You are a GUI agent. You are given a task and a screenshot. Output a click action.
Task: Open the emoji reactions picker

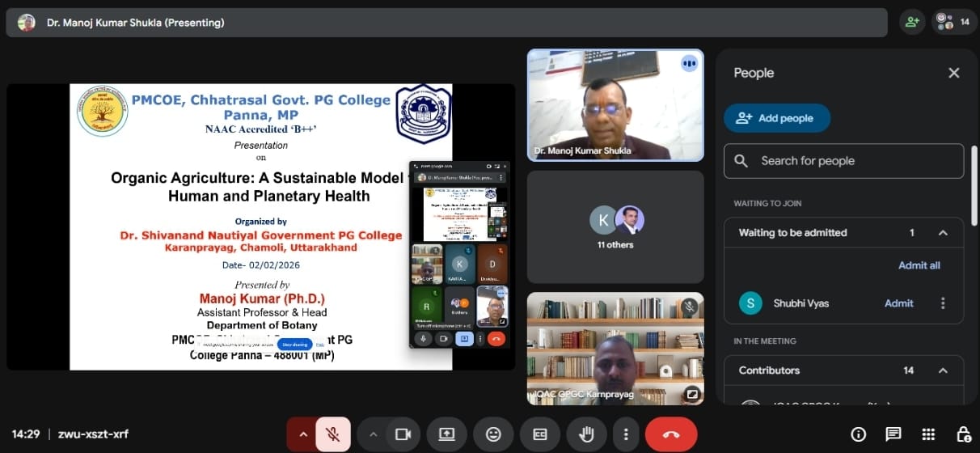[x=493, y=434]
